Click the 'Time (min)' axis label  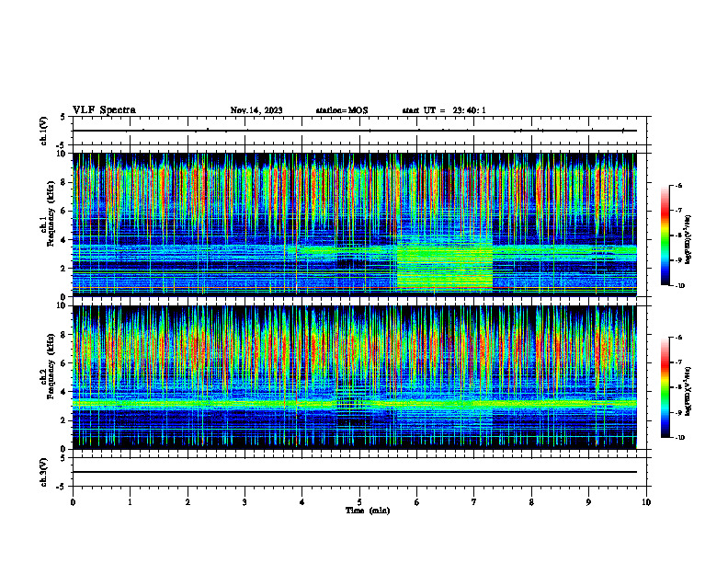pos(368,511)
